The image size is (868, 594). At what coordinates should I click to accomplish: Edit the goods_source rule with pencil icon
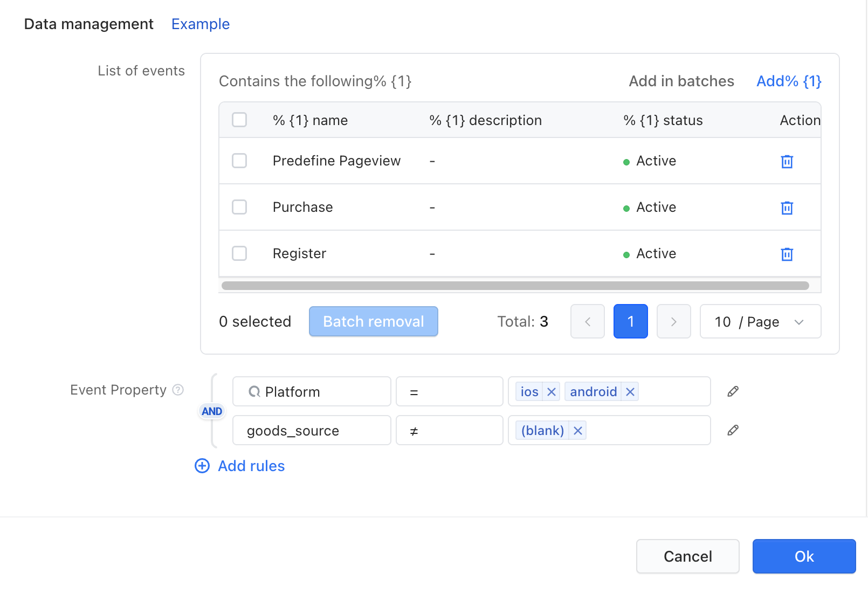click(733, 430)
